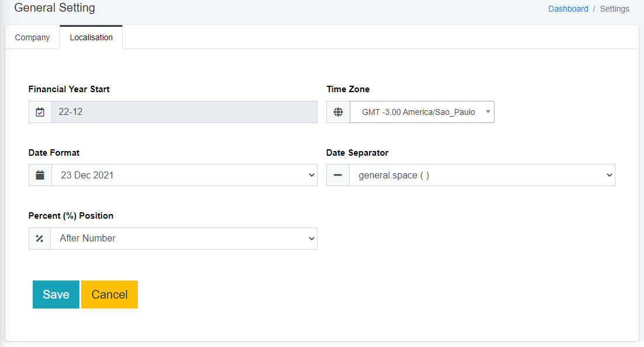The width and height of the screenshot is (644, 347).
Task: Switch to the Company tab
Action: (x=33, y=37)
